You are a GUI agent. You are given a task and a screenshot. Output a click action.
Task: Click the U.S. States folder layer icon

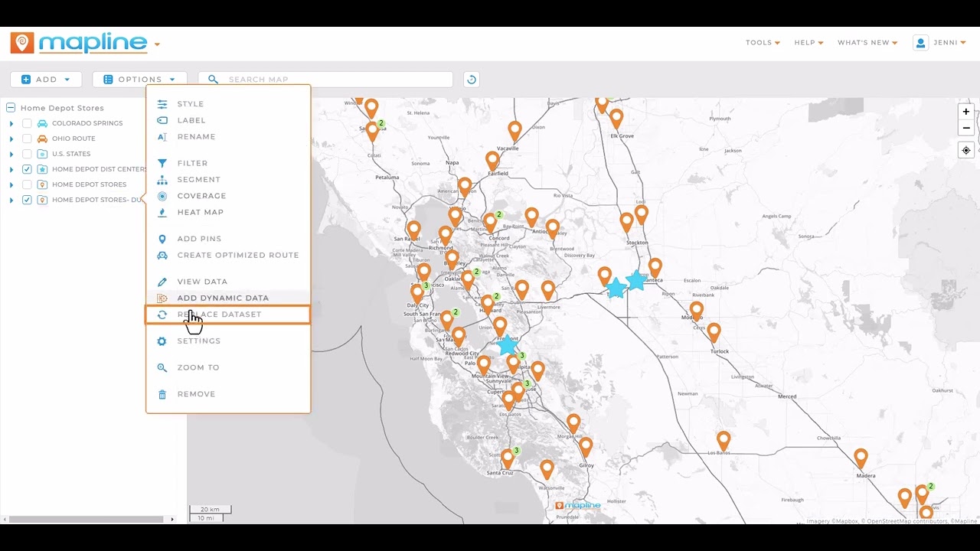(x=42, y=154)
